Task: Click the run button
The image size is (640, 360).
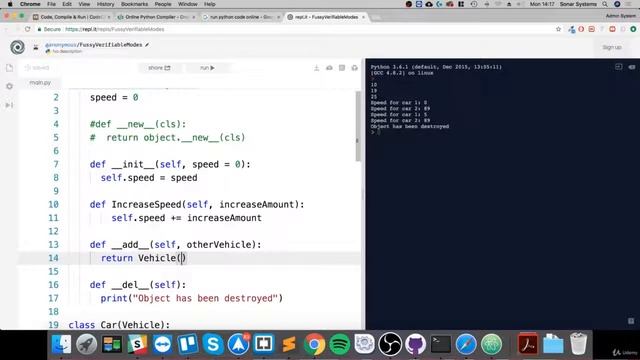Action: pos(207,68)
